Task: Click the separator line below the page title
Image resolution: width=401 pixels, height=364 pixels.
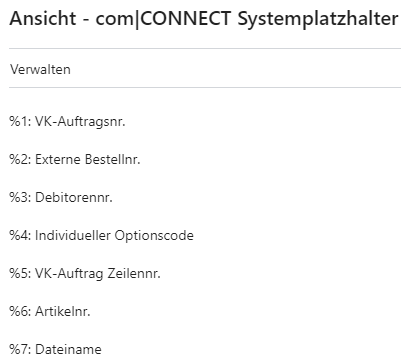Action: [205, 49]
